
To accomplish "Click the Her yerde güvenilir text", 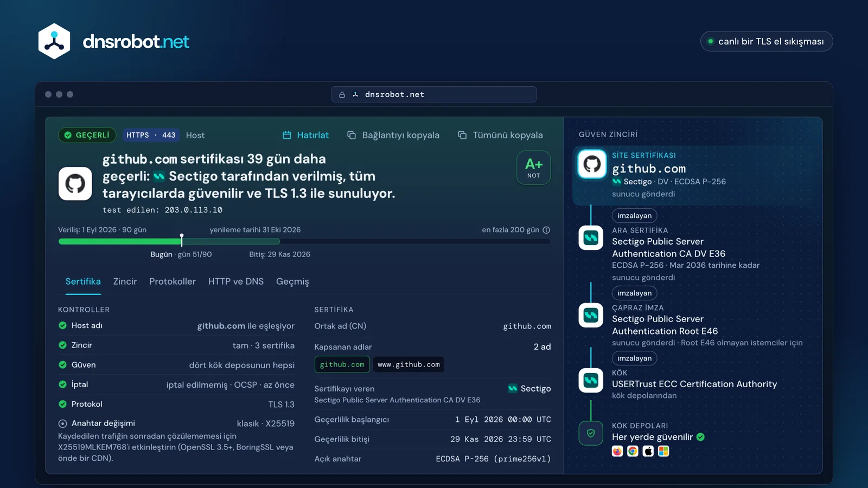I will click(x=652, y=437).
